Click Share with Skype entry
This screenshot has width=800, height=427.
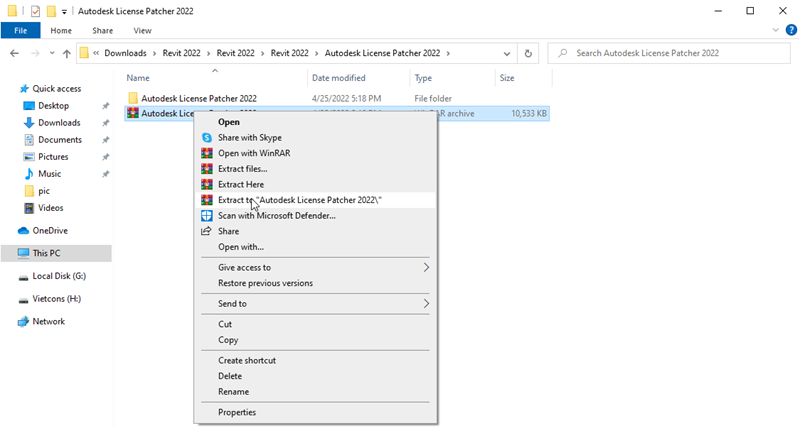(249, 137)
